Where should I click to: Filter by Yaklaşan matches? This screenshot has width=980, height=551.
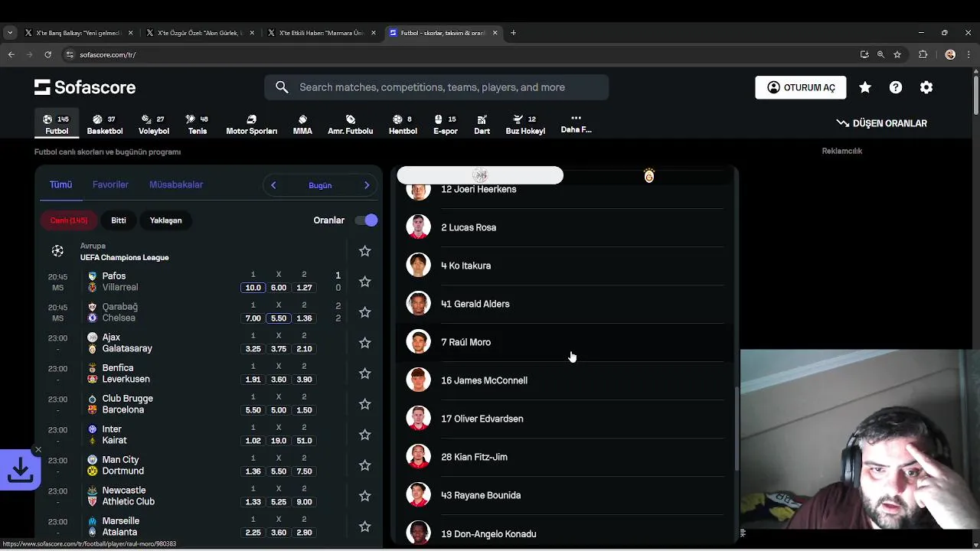(165, 220)
